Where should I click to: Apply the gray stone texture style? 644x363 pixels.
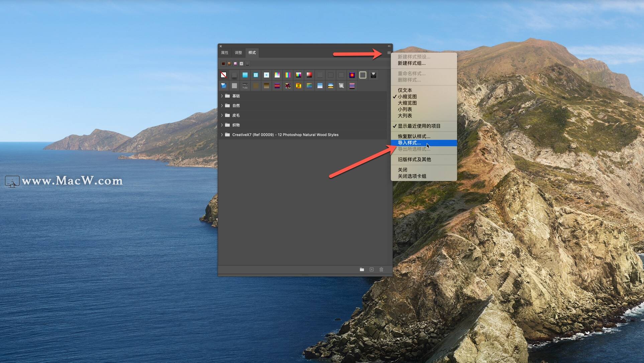coord(341,86)
